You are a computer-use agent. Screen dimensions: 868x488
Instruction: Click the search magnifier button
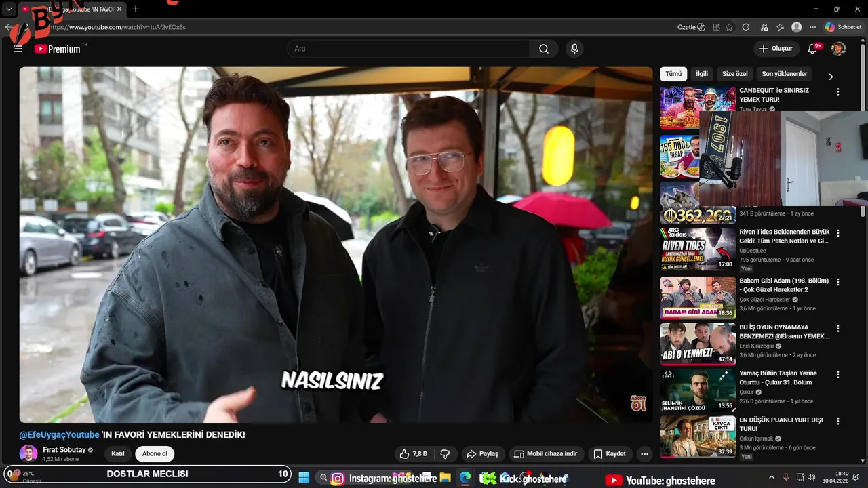[544, 49]
